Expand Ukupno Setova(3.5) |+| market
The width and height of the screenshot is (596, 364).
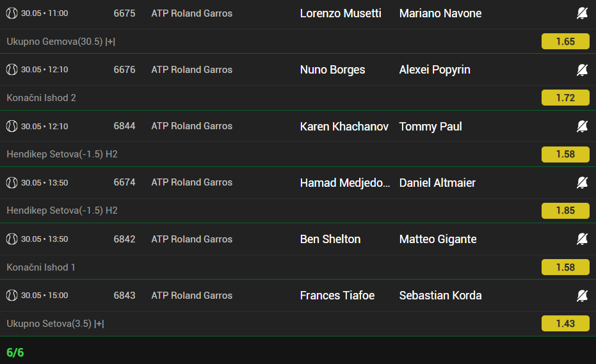point(56,323)
